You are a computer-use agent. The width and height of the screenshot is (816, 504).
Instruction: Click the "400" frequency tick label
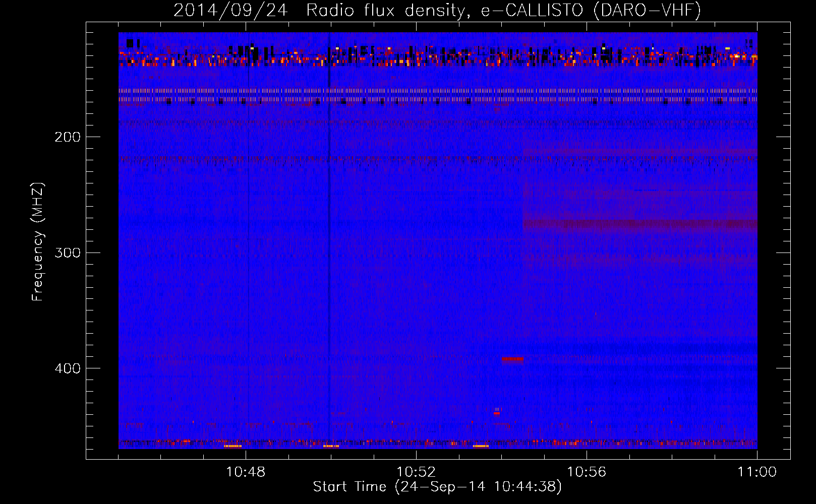(68, 368)
